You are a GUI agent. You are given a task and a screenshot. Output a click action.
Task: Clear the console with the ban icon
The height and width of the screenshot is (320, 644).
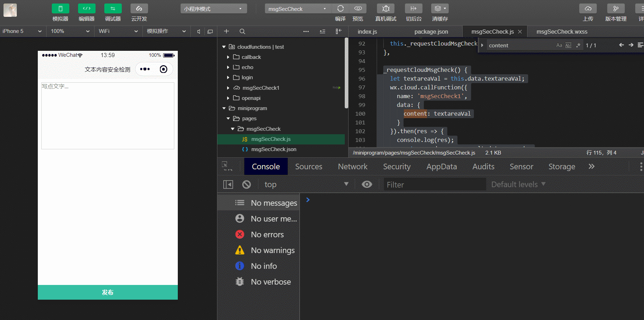click(247, 184)
